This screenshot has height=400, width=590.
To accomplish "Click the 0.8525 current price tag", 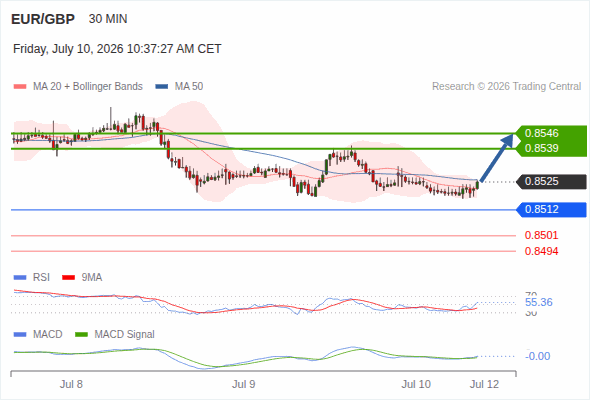I will tap(551, 181).
